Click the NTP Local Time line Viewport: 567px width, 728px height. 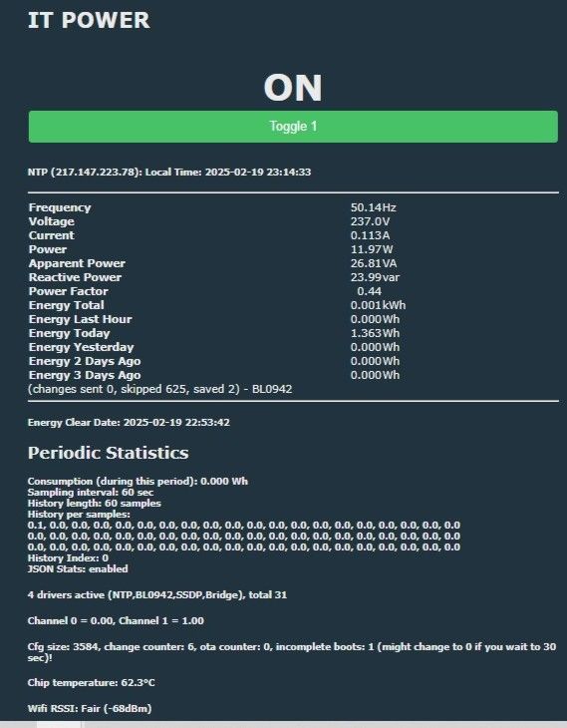coord(169,172)
